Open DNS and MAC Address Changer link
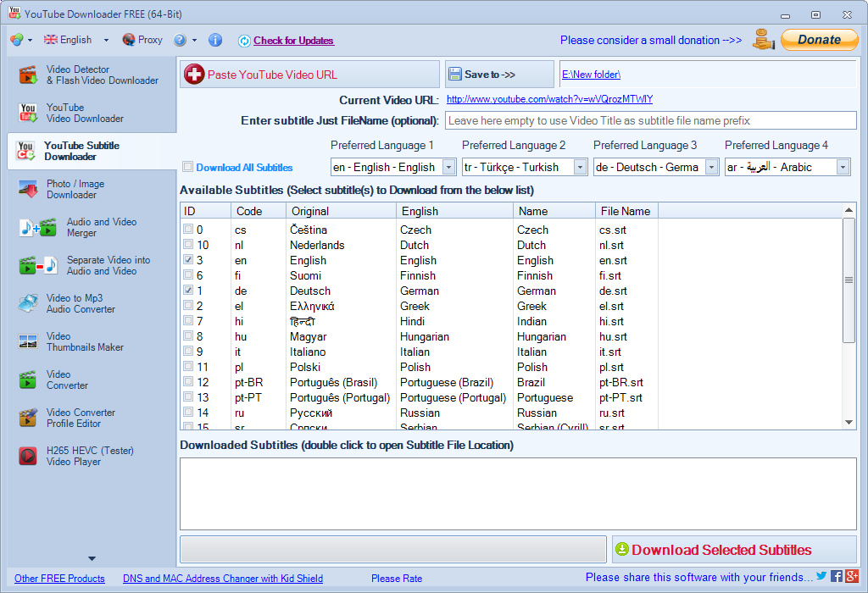868x593 pixels. 223,578
